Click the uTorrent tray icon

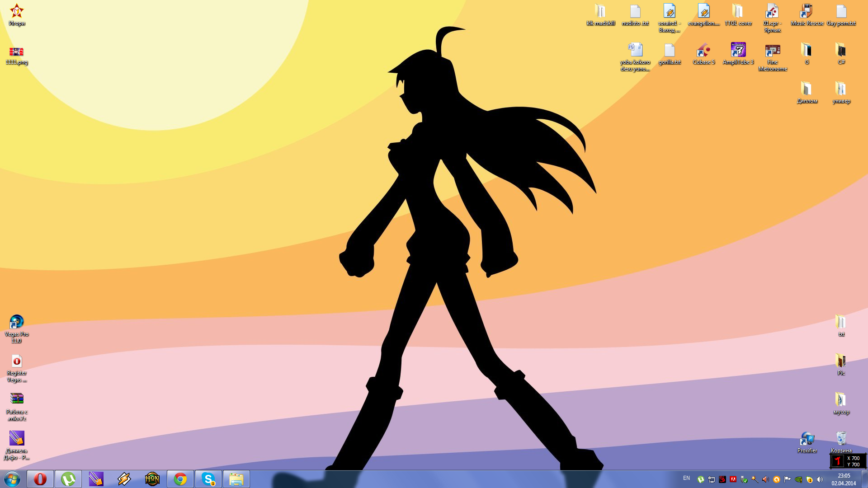pyautogui.click(x=701, y=479)
